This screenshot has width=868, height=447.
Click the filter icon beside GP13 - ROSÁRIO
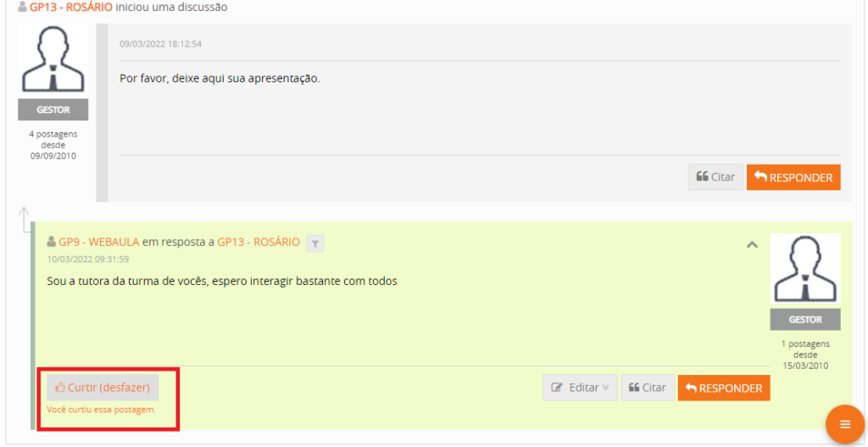314,243
